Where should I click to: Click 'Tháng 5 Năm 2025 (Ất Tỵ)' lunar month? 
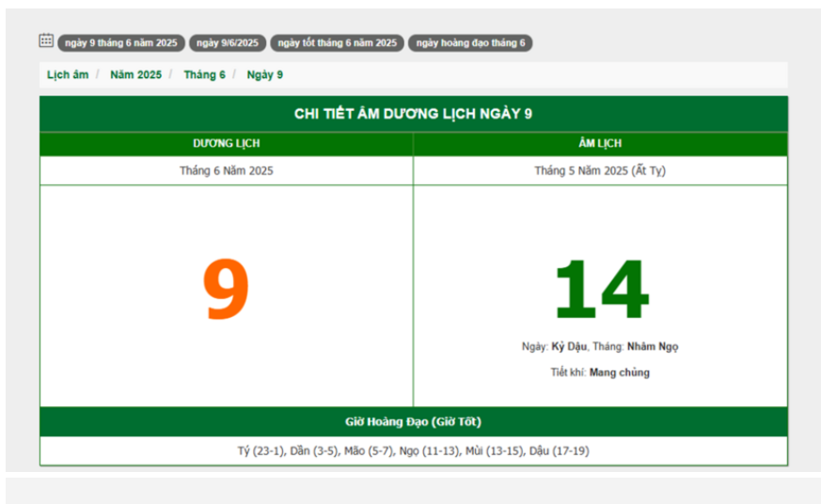tap(600, 171)
